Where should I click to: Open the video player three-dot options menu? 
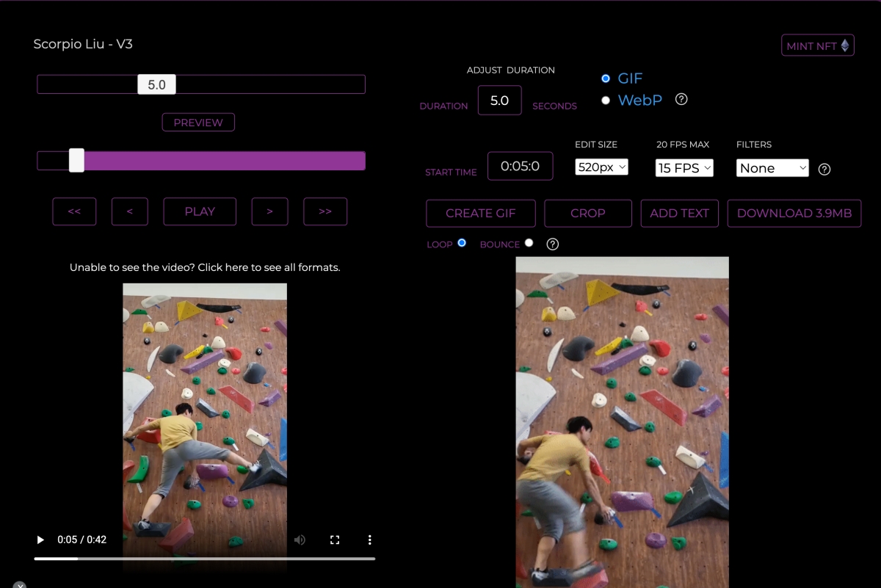pyautogui.click(x=369, y=540)
